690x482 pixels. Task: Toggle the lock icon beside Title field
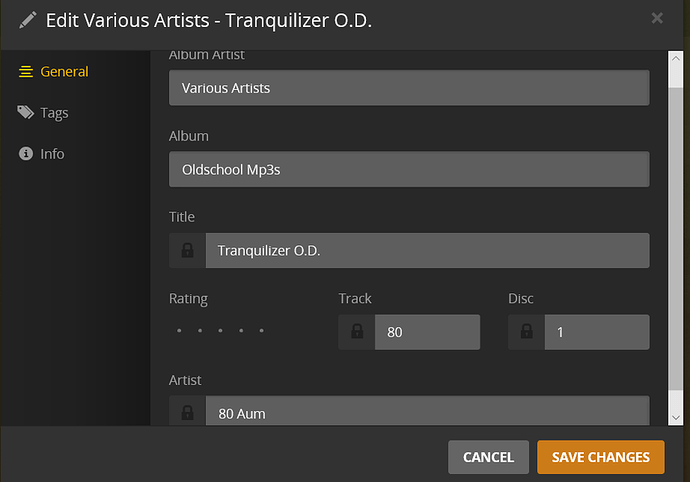click(187, 251)
